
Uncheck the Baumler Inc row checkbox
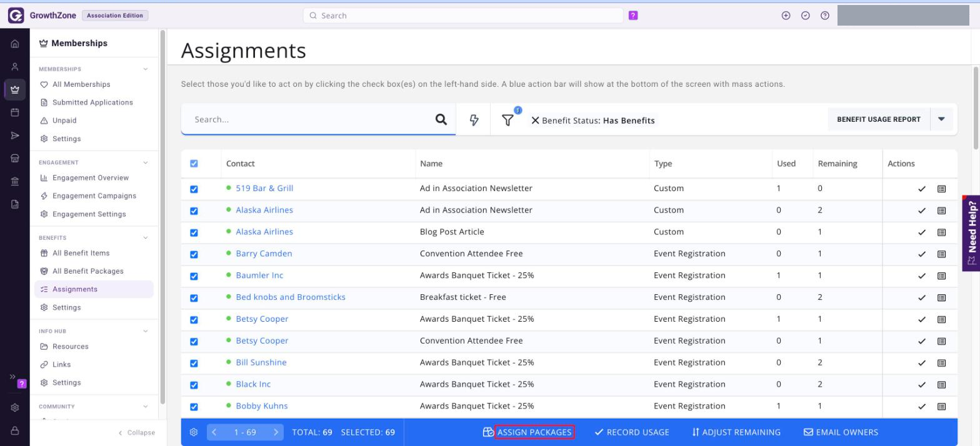[194, 276]
